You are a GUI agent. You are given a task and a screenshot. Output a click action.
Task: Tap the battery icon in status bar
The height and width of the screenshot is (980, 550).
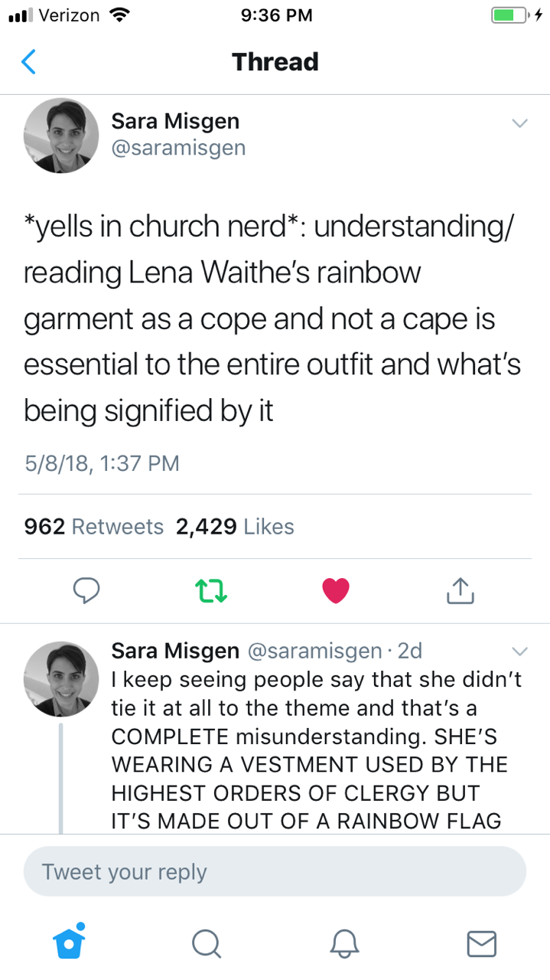[x=509, y=16]
